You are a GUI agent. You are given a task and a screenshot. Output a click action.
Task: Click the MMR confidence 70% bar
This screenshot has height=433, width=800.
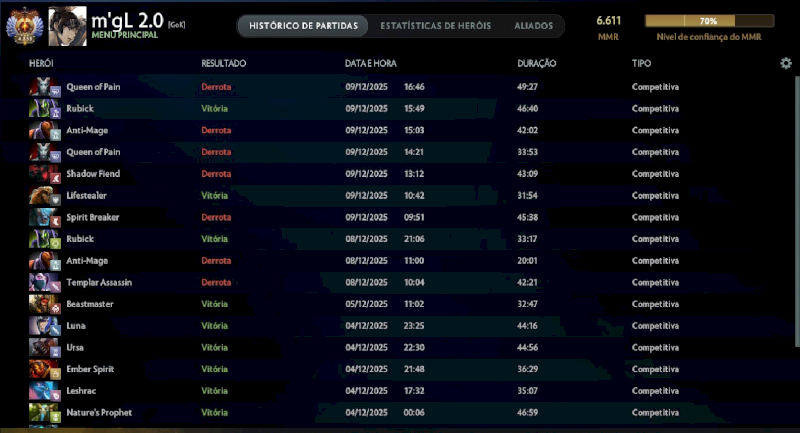coord(709,21)
